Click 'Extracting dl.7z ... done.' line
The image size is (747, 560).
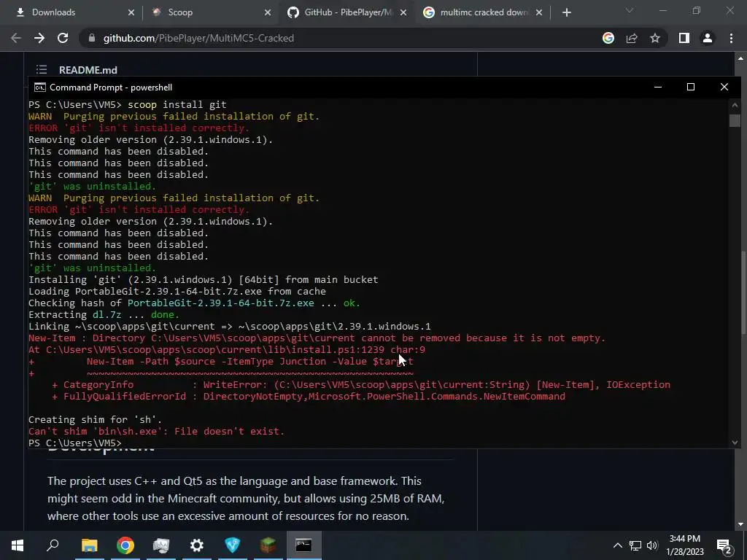[x=104, y=315]
